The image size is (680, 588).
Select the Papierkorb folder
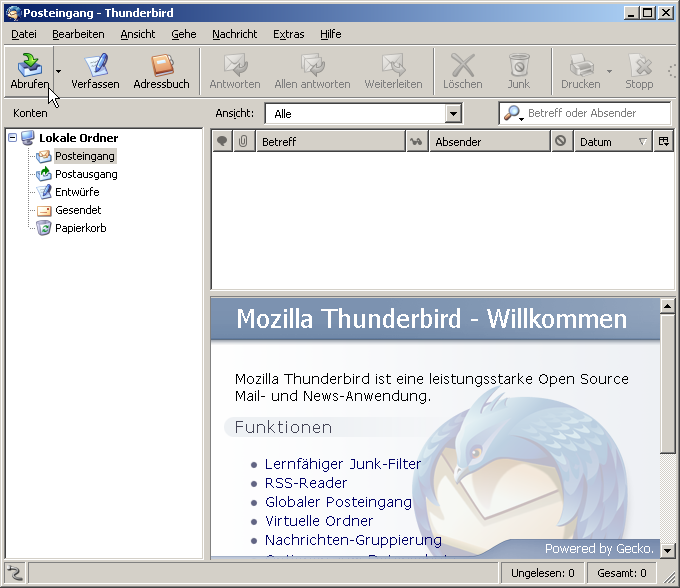pyautogui.click(x=81, y=228)
